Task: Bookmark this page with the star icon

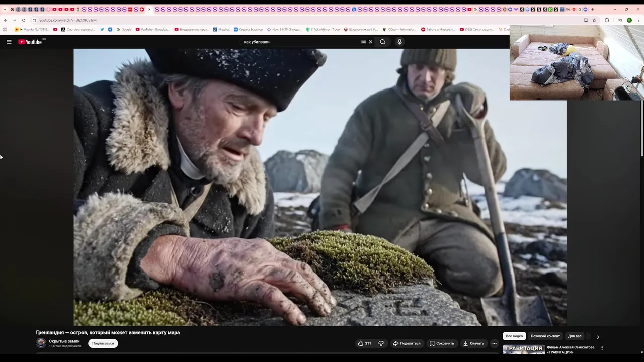Action: coord(594,20)
